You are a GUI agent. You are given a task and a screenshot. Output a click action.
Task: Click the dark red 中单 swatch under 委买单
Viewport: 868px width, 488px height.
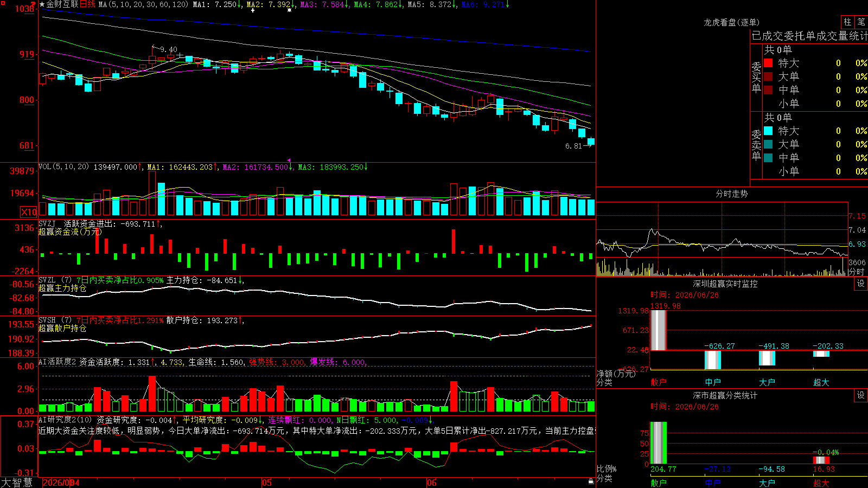click(768, 90)
